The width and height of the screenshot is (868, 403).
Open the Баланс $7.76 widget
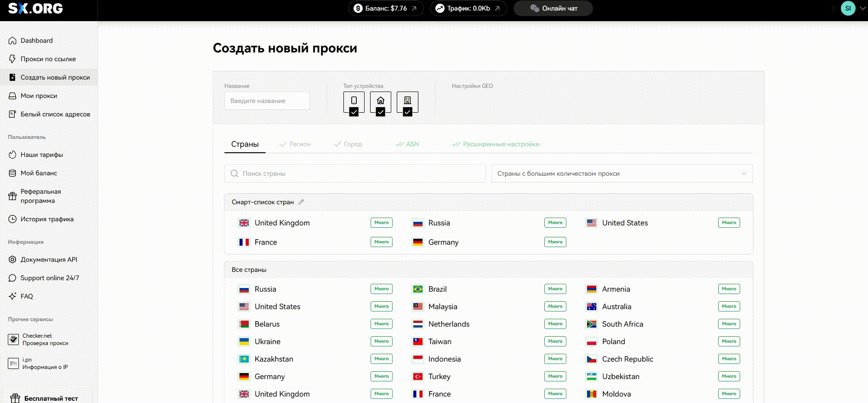point(386,8)
